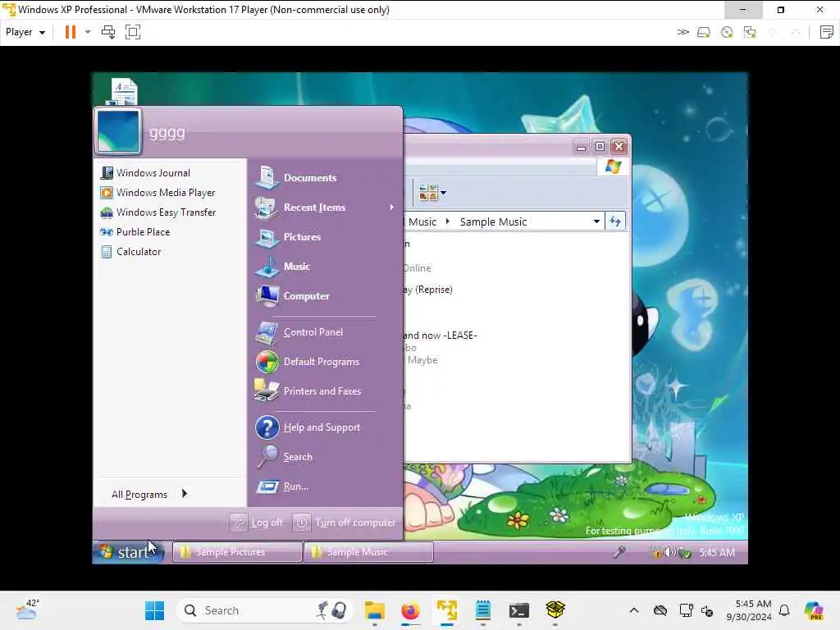Expand the Recent Items submenu arrow

pyautogui.click(x=392, y=208)
